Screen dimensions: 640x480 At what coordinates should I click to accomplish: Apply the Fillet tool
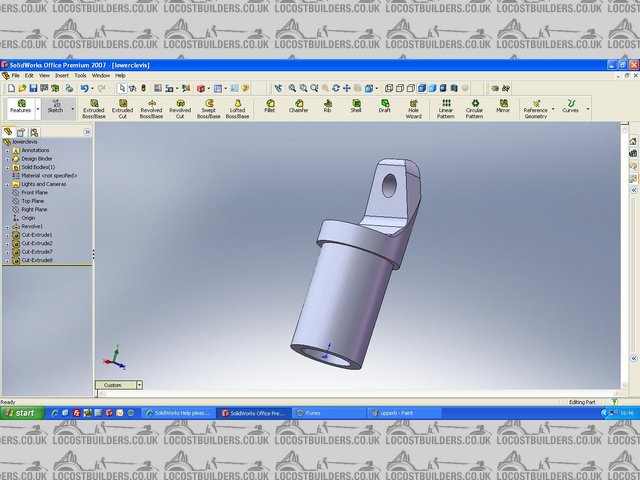pos(269,106)
